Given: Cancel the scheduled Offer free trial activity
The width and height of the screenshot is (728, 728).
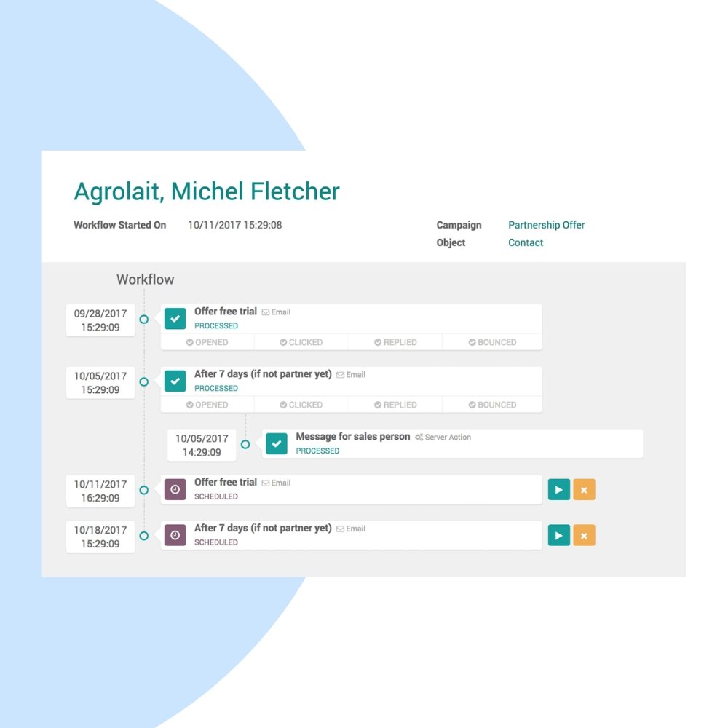Looking at the screenshot, I should (584, 489).
